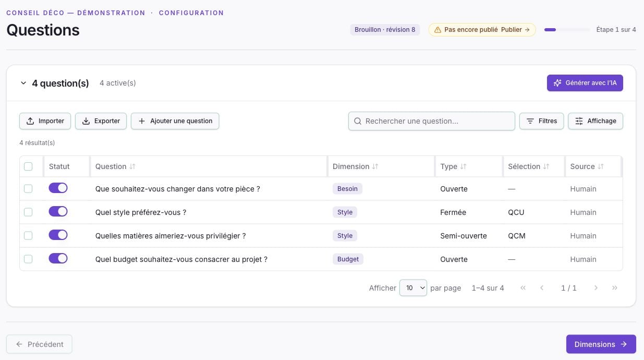Click 'Quelles matières aimeriez-vous privilégier ?' text
This screenshot has height=360, width=644.
(x=171, y=236)
